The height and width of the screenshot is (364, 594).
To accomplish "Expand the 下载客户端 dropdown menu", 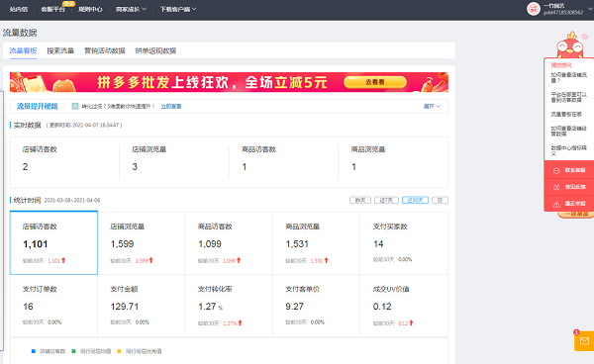I will (178, 9).
